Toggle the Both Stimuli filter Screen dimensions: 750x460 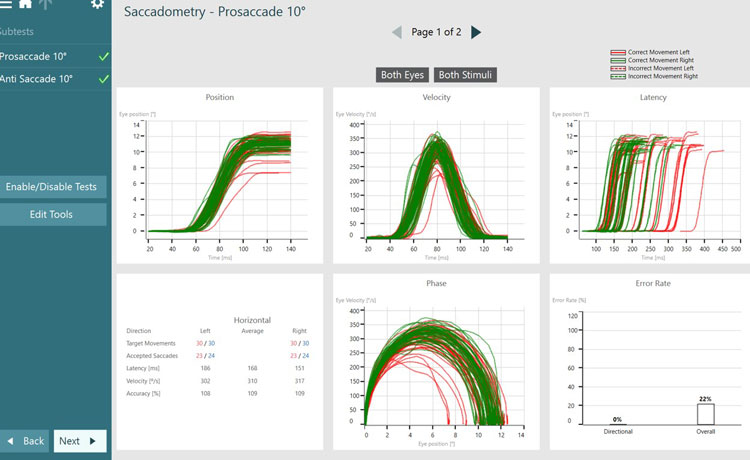coord(466,75)
